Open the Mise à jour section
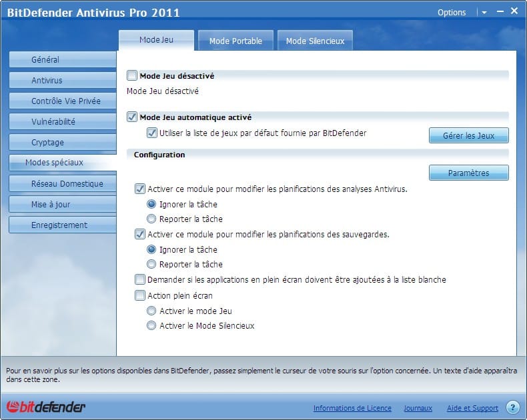The image size is (527, 420). click(63, 204)
